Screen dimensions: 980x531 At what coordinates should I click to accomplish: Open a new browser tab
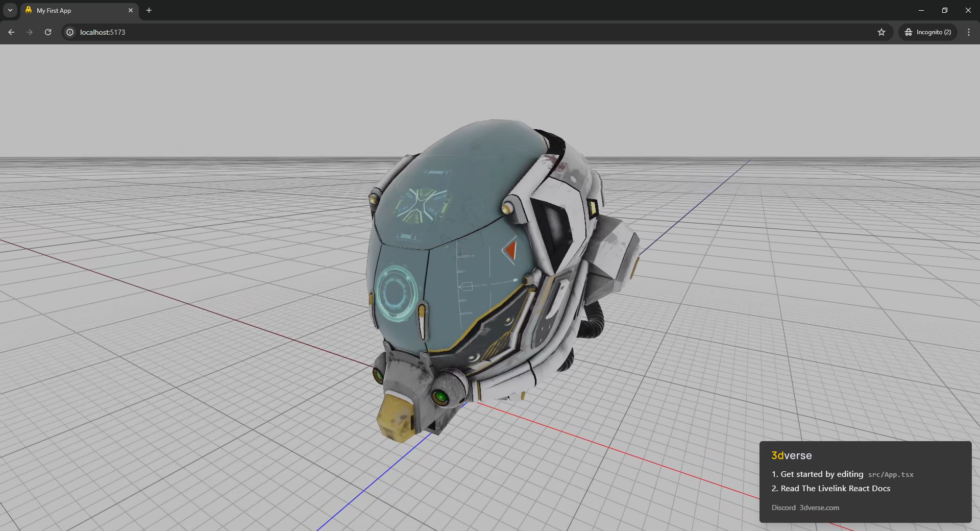149,10
